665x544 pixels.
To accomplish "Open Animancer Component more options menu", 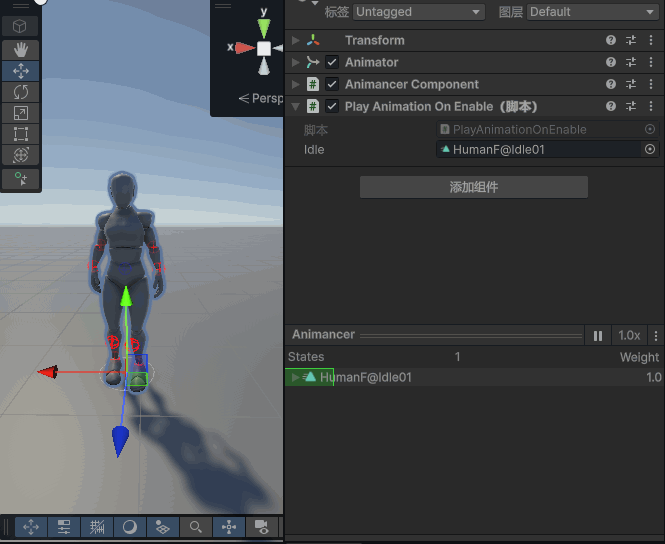I will tap(651, 84).
